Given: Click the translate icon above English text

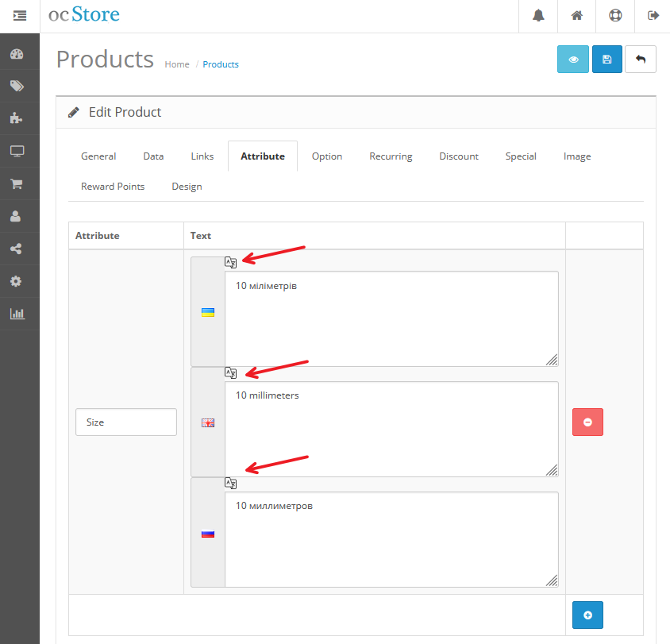Looking at the screenshot, I should click(230, 372).
